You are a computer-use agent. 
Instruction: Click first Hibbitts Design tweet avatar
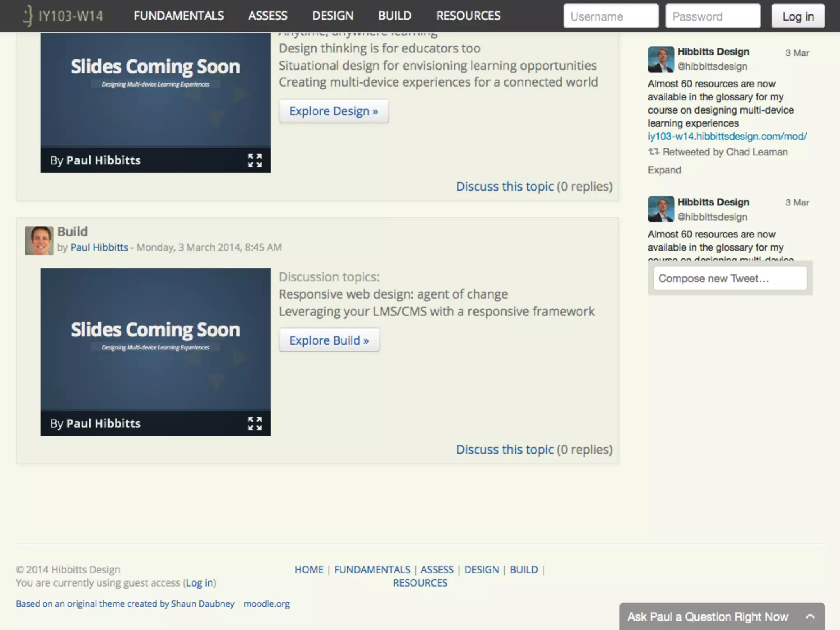660,59
